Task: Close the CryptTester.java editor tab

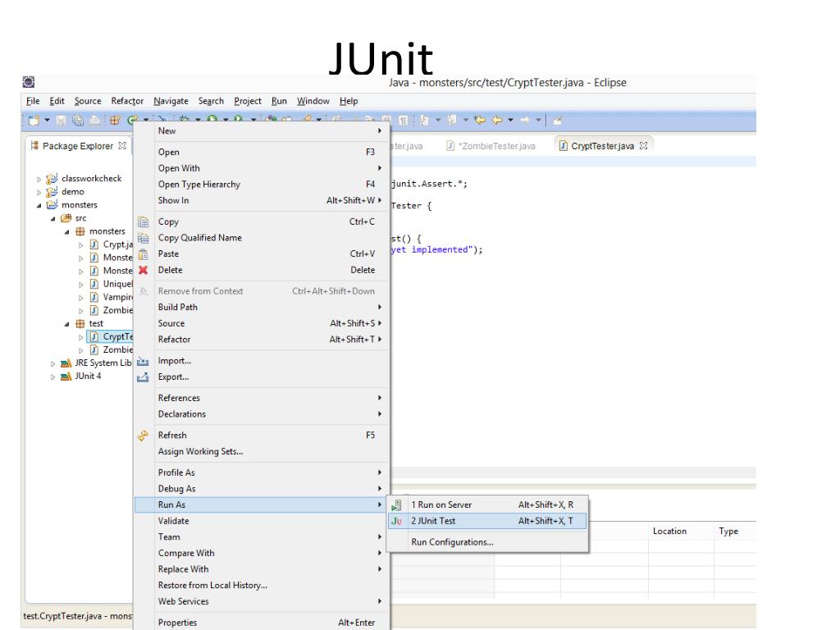Action: (x=643, y=145)
